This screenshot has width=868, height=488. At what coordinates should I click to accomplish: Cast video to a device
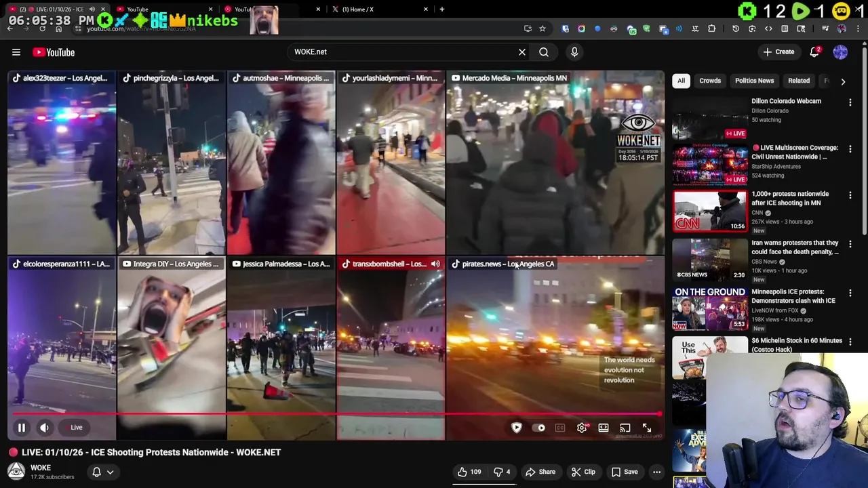click(x=625, y=428)
